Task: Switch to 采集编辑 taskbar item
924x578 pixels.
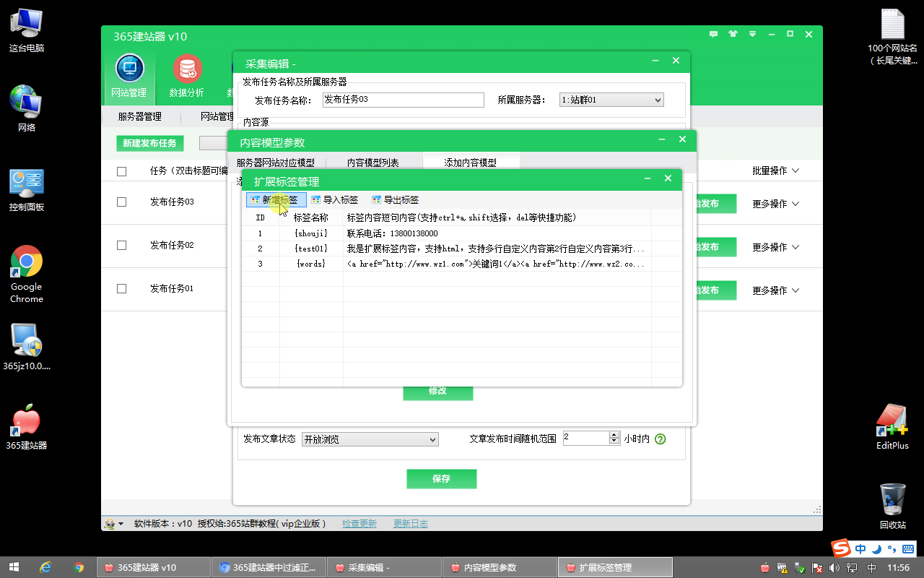Action: 384,567
